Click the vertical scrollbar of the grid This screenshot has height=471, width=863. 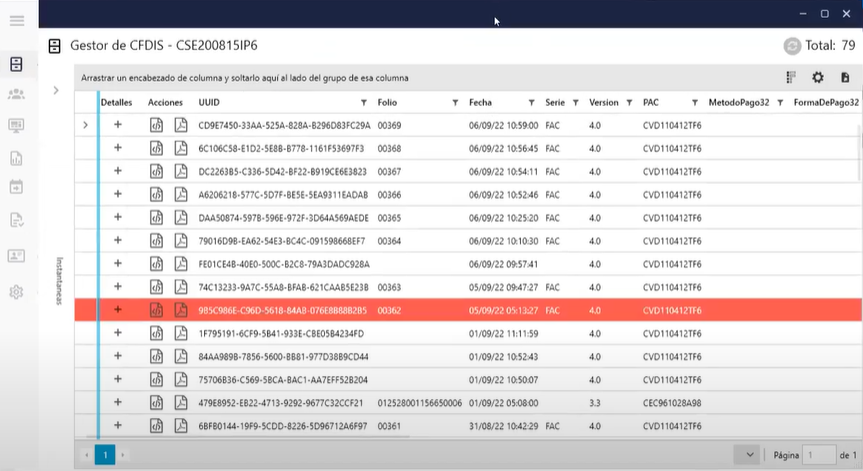click(x=859, y=153)
